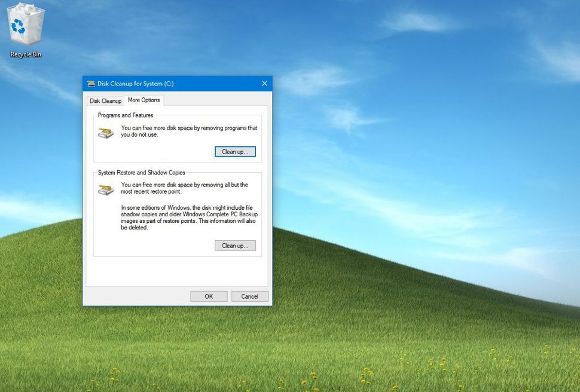Screen dimensions: 580x392
Task: Click the Programs and Features group heading
Action: click(125, 115)
